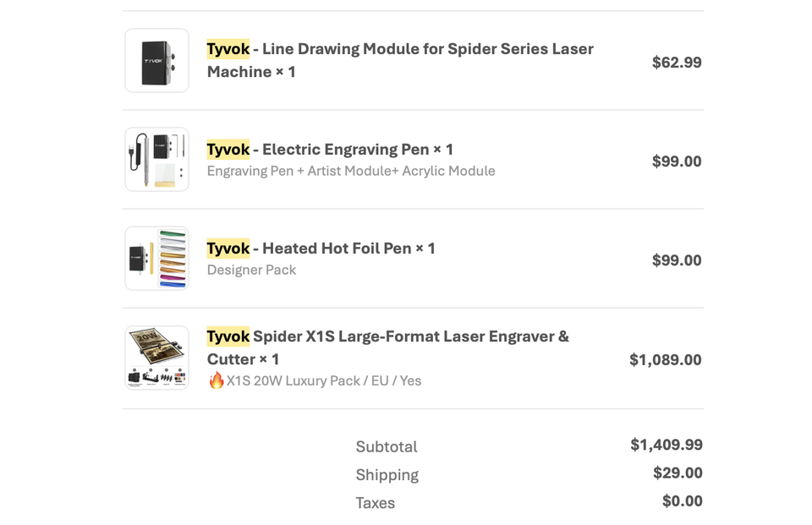Click the fire emoji icon beside X1S 20W
Viewport: 812px width, 525px height.
tap(216, 380)
